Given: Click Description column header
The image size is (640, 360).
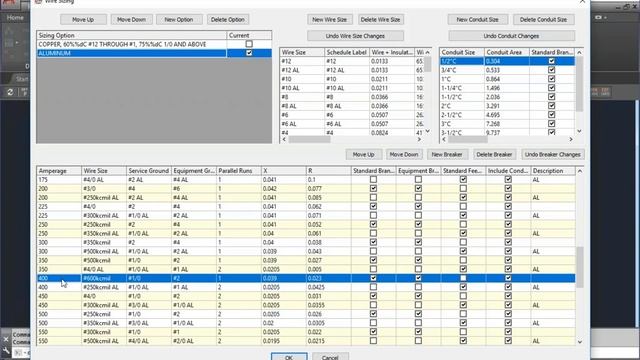Looking at the screenshot, I should pyautogui.click(x=553, y=171).
